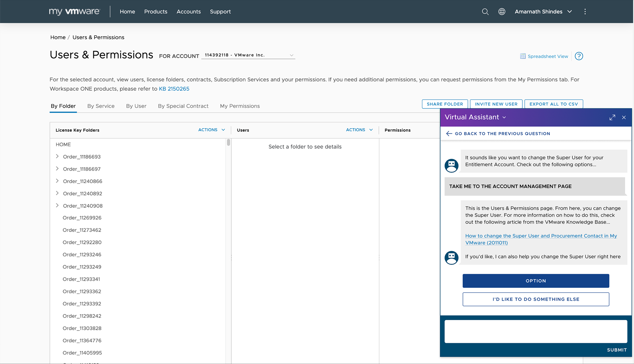The width and height of the screenshot is (634, 364).
Task: Go to Home in top navigation
Action: tap(127, 12)
